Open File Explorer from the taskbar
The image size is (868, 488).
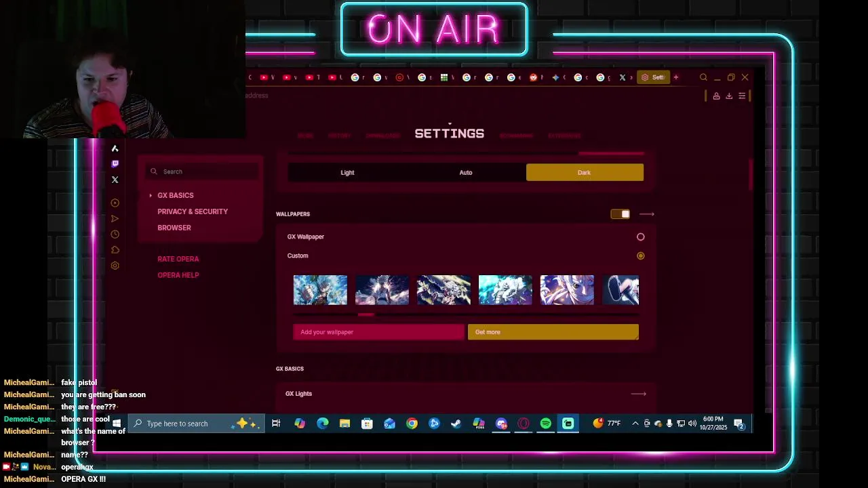tap(344, 424)
